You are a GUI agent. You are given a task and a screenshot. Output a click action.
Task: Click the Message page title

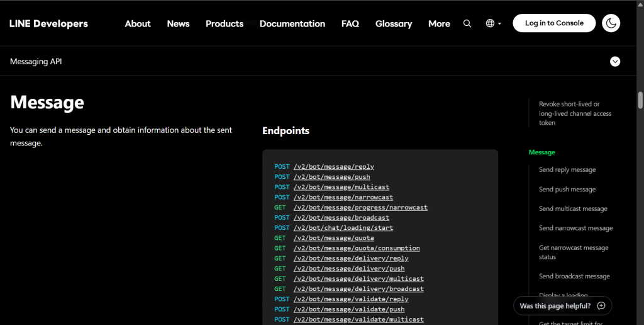pos(47,103)
